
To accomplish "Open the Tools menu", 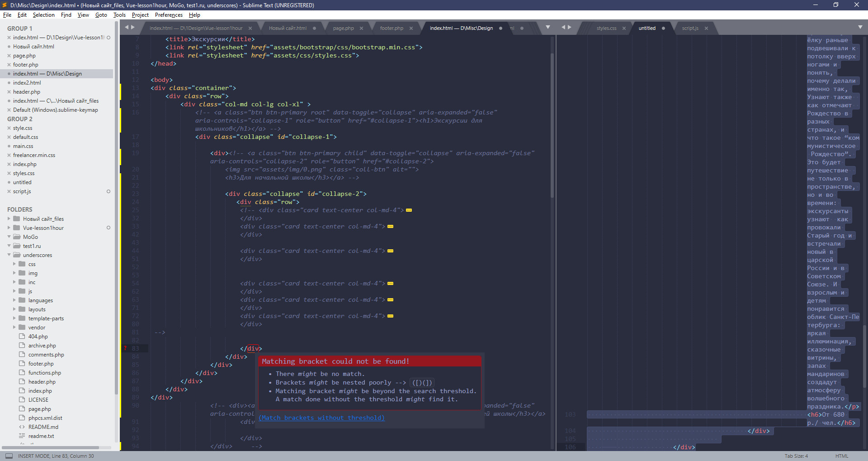I will 119,15.
